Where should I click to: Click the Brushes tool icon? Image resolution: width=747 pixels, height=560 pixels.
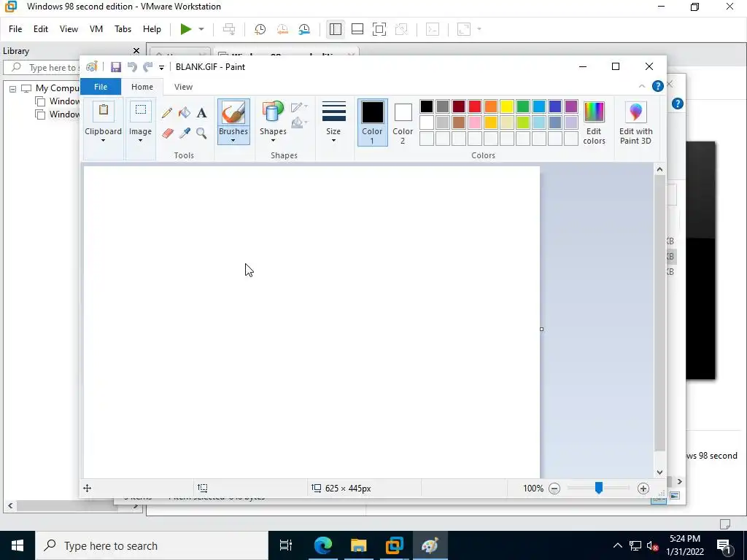[x=233, y=112]
